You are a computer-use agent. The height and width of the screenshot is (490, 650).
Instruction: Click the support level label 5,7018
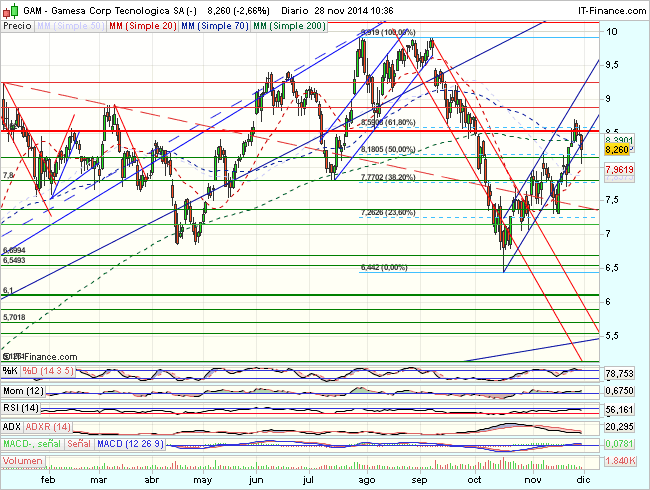pyautogui.click(x=14, y=318)
